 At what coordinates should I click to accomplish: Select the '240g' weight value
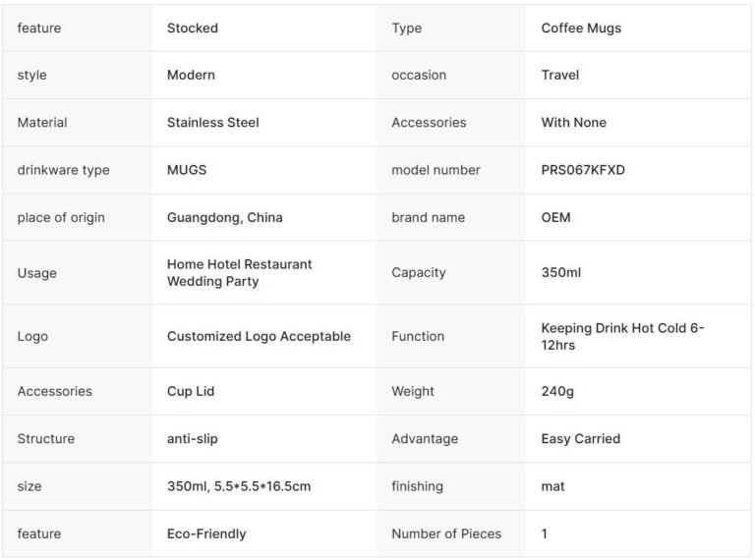point(557,391)
